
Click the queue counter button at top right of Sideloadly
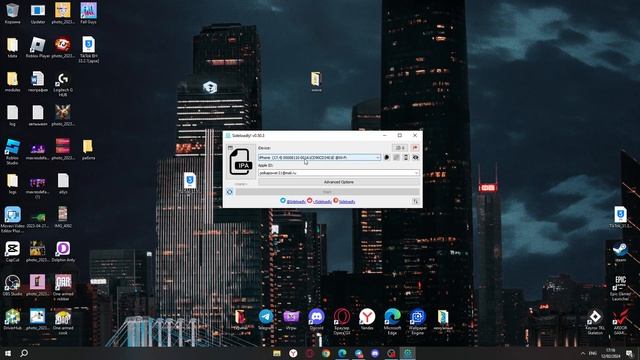click(x=400, y=148)
